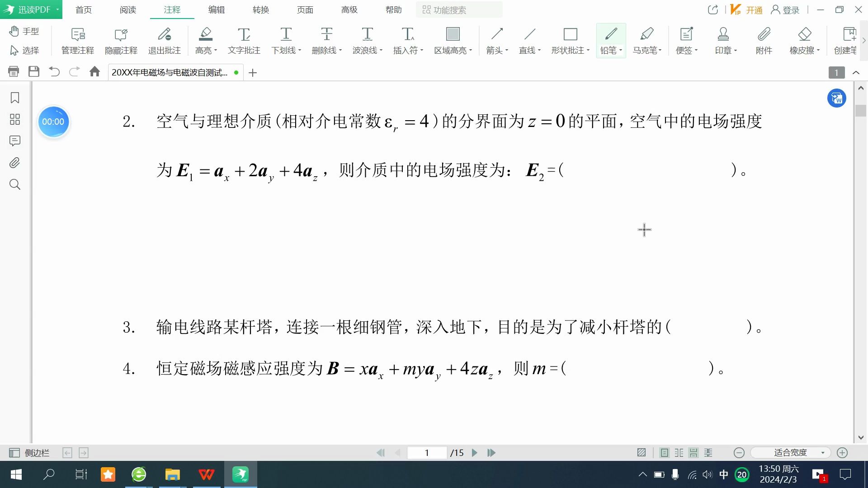Enable single page view mode
The width and height of the screenshot is (868, 488).
[x=664, y=453]
